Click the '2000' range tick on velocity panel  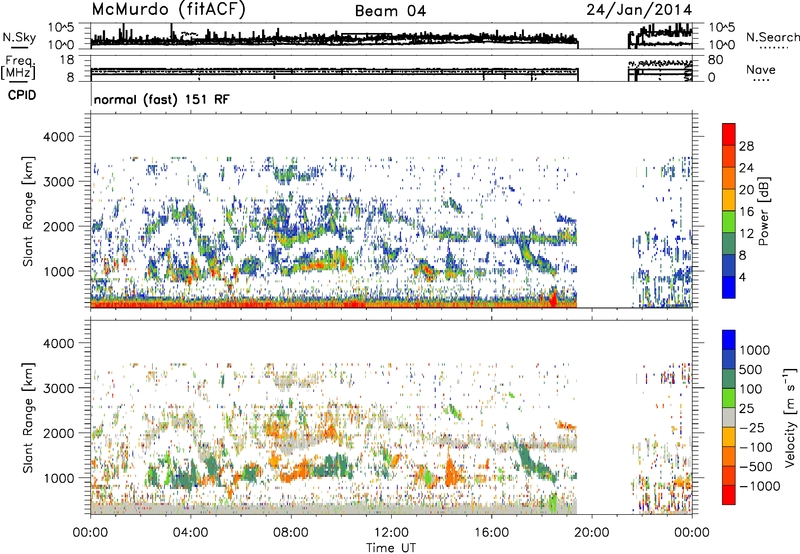(x=58, y=433)
